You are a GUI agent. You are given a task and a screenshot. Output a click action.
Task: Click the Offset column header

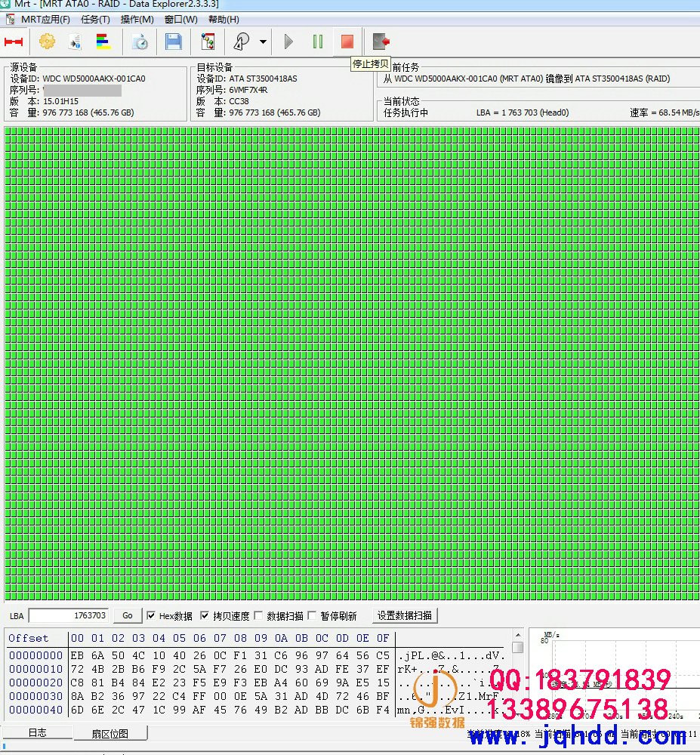click(29, 638)
